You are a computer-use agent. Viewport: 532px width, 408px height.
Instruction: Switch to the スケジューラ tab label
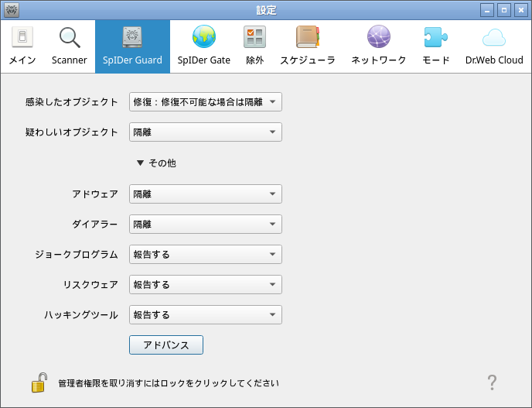pos(308,60)
